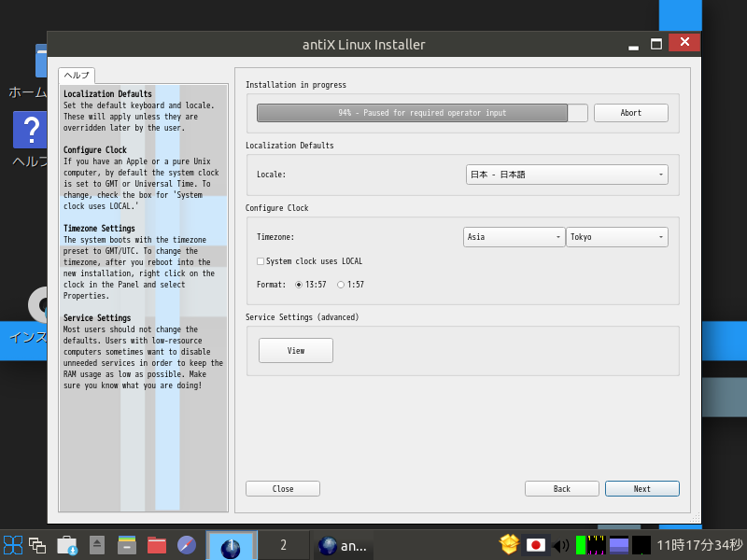Click the Service Settings (advanced) label

pyautogui.click(x=302, y=317)
